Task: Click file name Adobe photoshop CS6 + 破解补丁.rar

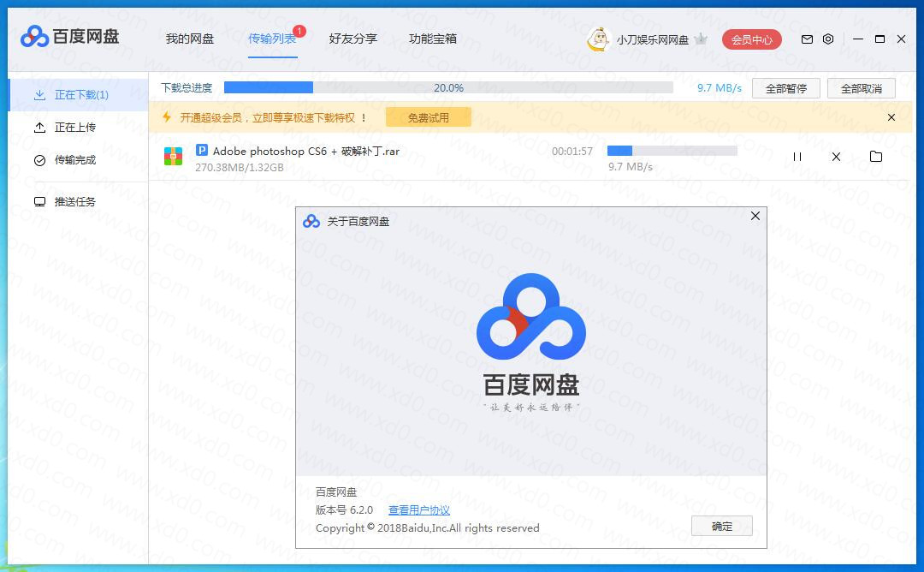Action: pyautogui.click(x=305, y=151)
